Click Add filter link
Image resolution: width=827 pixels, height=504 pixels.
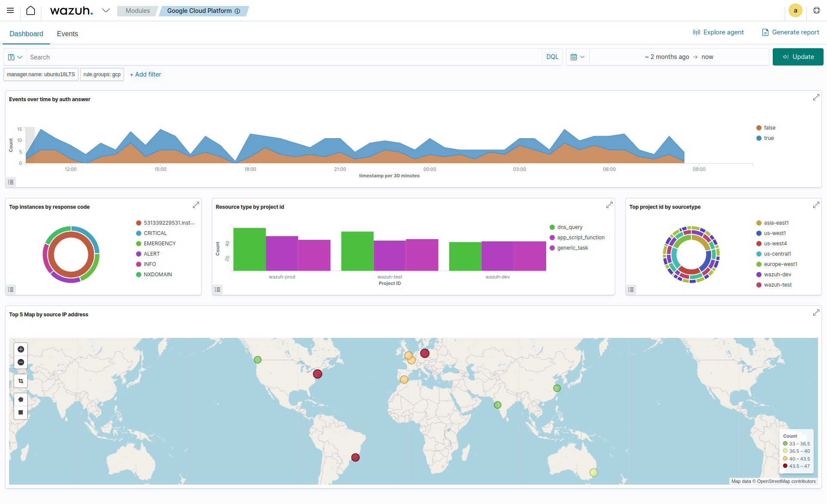[146, 74]
